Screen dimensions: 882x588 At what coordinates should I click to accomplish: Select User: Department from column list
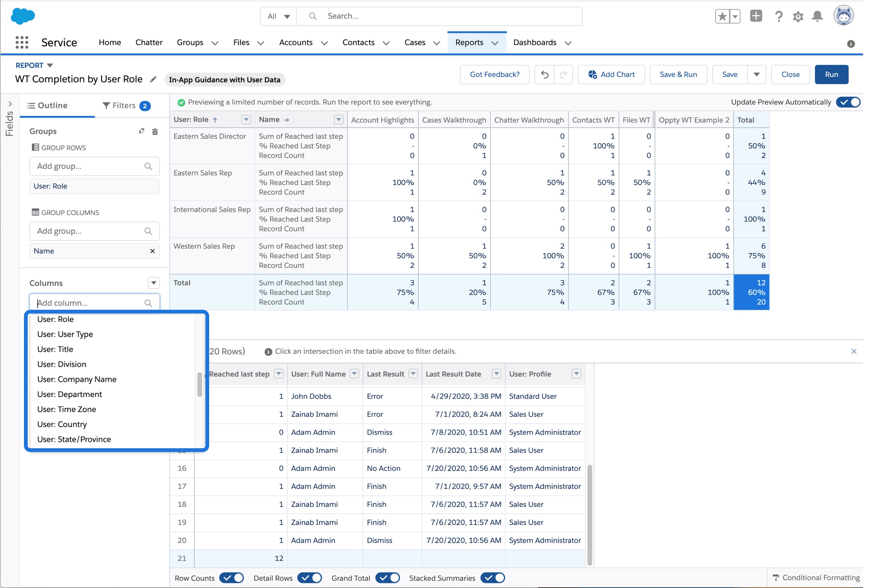(69, 394)
